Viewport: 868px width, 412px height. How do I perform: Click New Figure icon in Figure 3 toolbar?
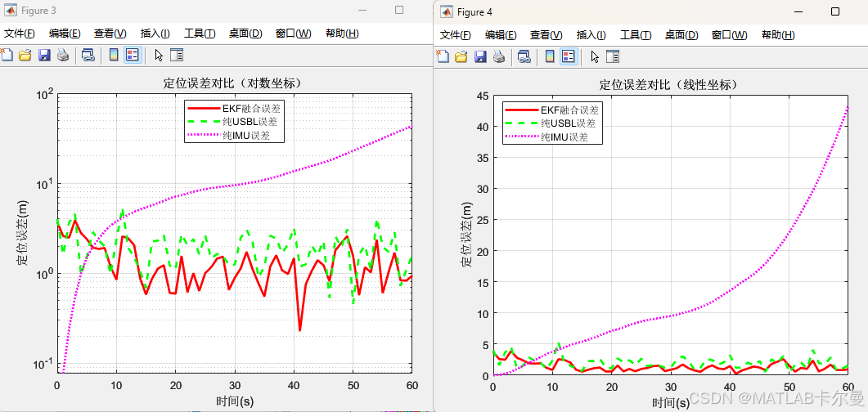tap(6, 55)
